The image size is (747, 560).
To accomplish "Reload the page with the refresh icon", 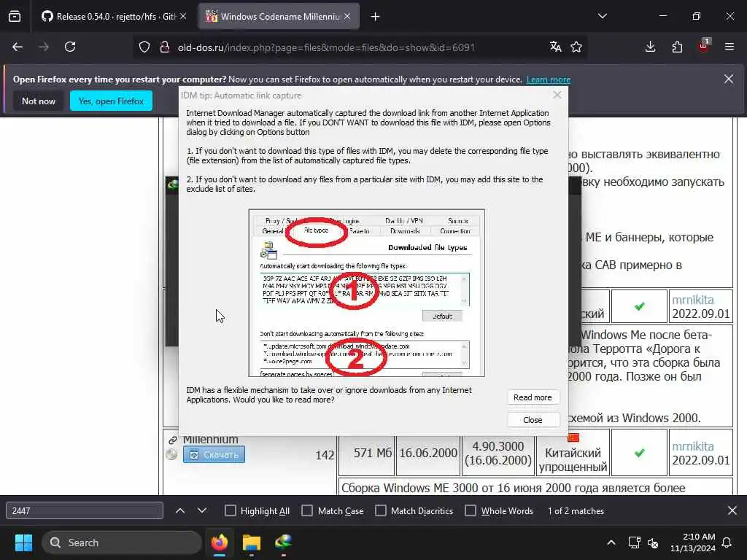I will [x=70, y=47].
